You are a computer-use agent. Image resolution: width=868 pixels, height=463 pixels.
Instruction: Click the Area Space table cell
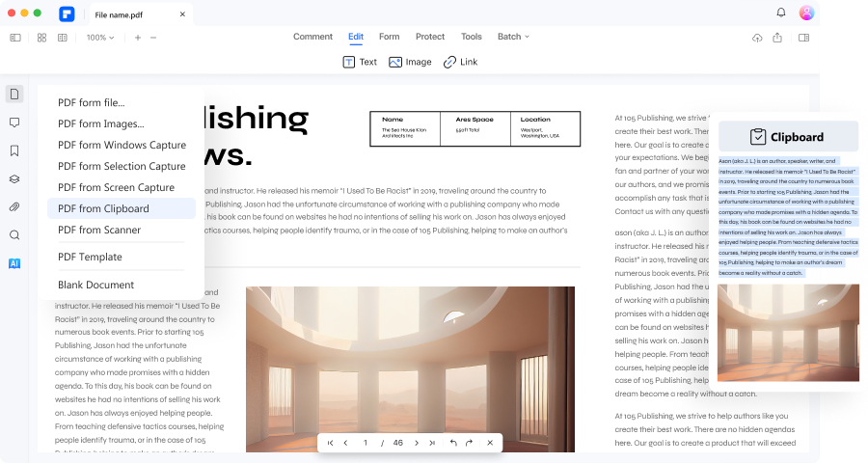click(475, 128)
